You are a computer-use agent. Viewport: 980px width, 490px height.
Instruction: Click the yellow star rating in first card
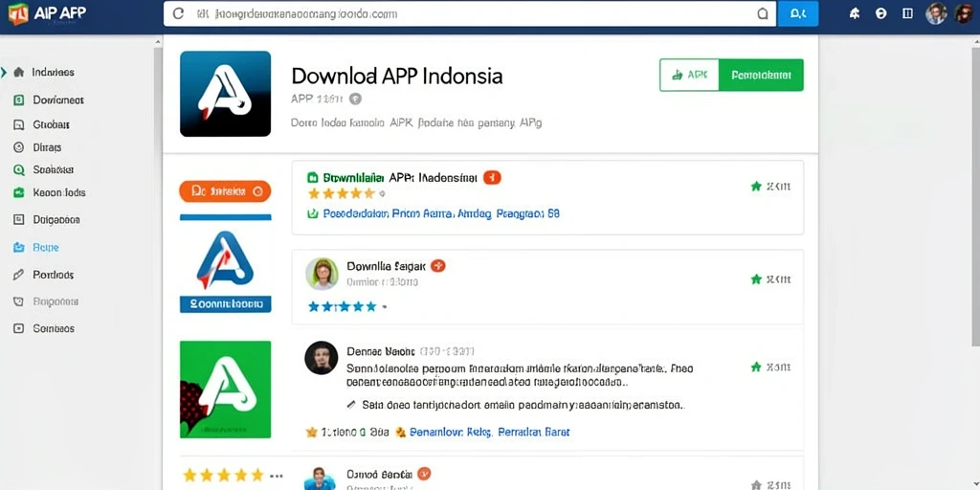[x=342, y=193]
